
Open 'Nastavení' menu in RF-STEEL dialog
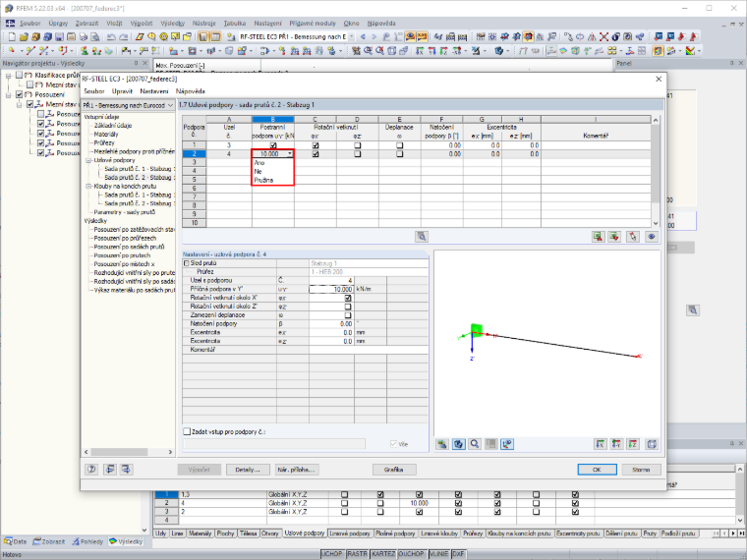coord(154,91)
